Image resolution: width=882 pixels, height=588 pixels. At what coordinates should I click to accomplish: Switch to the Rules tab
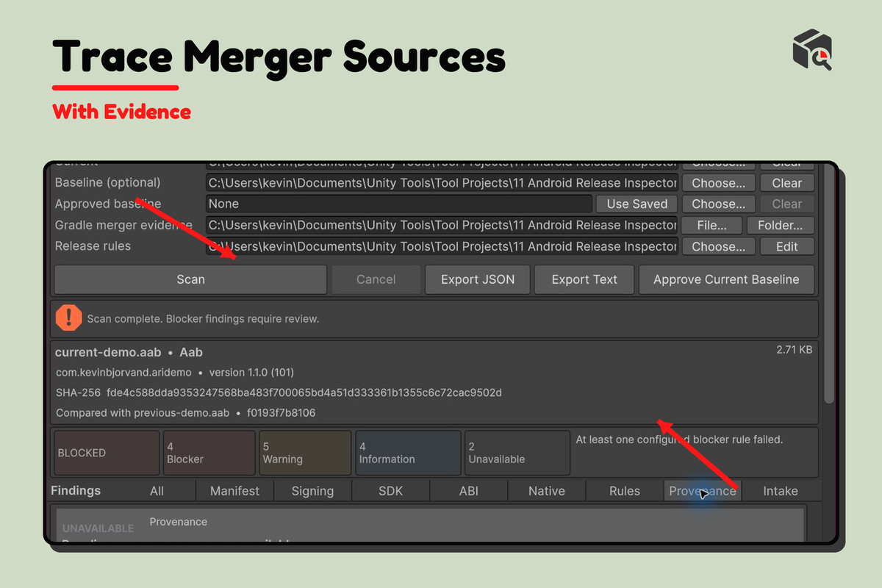pos(624,491)
